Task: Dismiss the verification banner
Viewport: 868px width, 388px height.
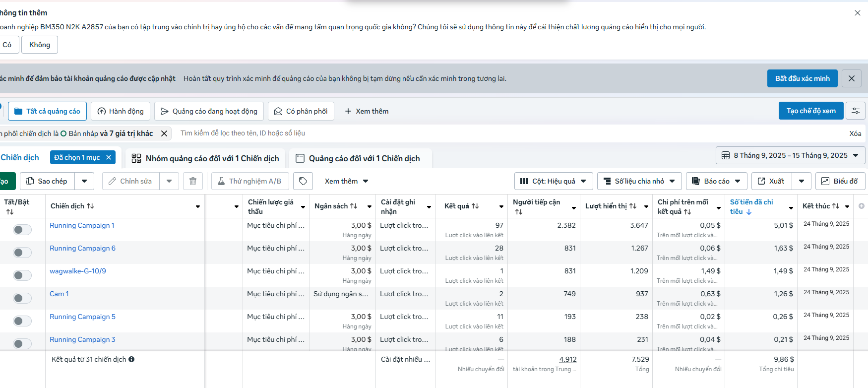Action: tap(852, 78)
